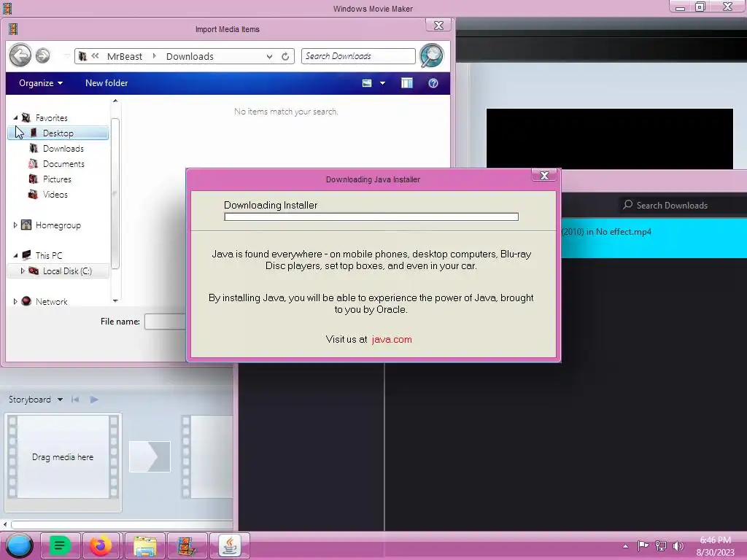
Task: Expand the Network tree node
Action: [x=15, y=301]
